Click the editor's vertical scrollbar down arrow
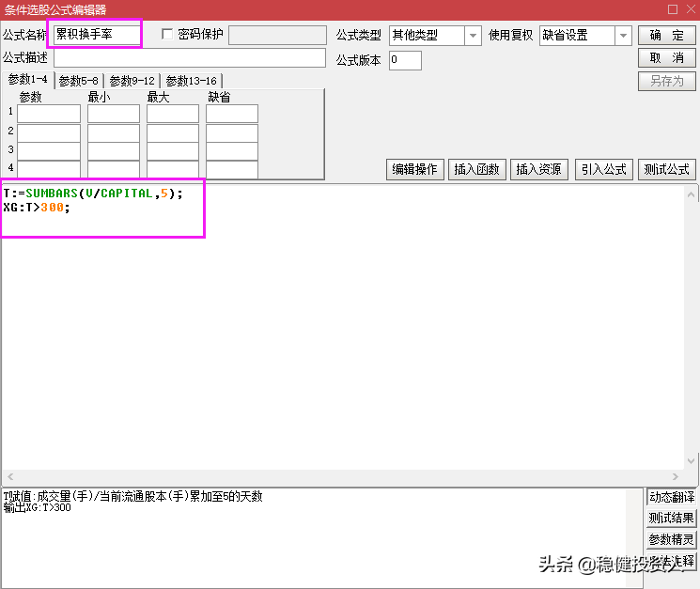 click(691, 461)
